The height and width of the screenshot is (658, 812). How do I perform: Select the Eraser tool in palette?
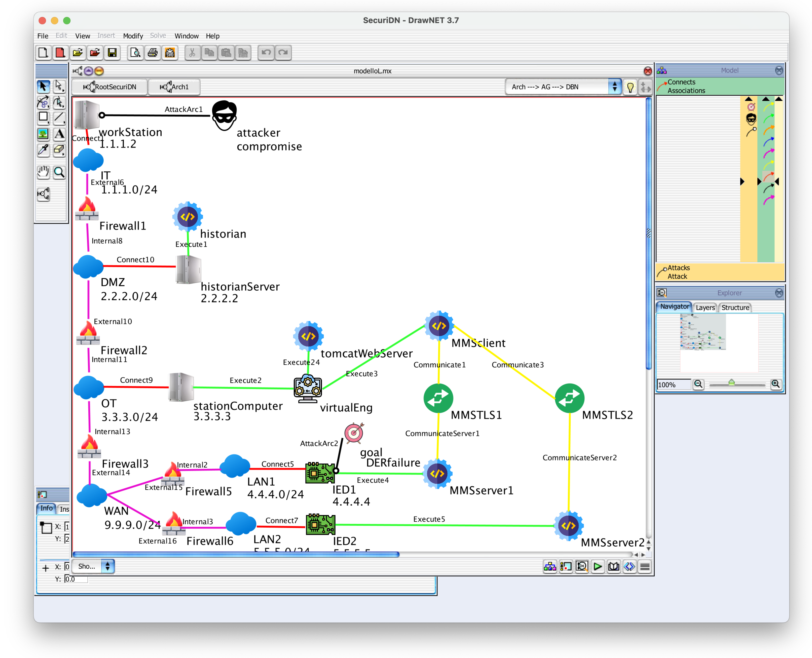point(59,150)
